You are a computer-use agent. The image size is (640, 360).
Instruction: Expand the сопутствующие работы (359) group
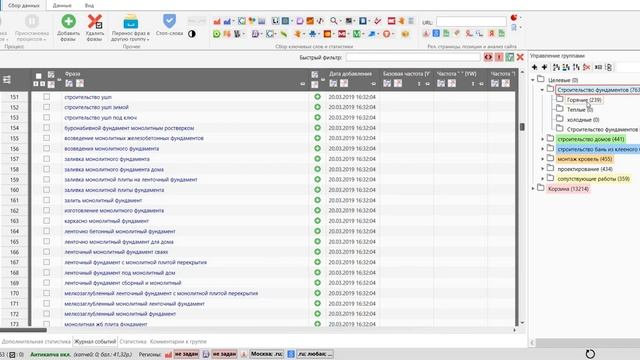tap(542, 179)
